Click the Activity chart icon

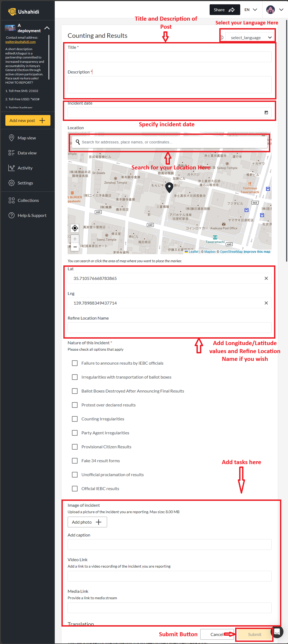(x=12, y=168)
